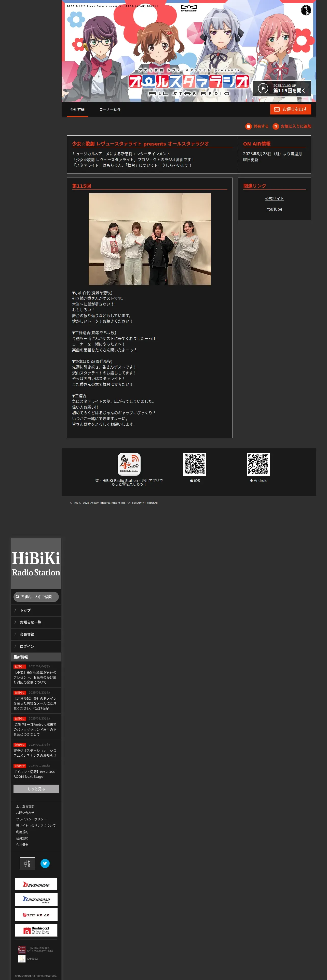This screenshot has width=327, height=980.
Task: Play episode 115 with the circular play icon
Action: click(263, 88)
